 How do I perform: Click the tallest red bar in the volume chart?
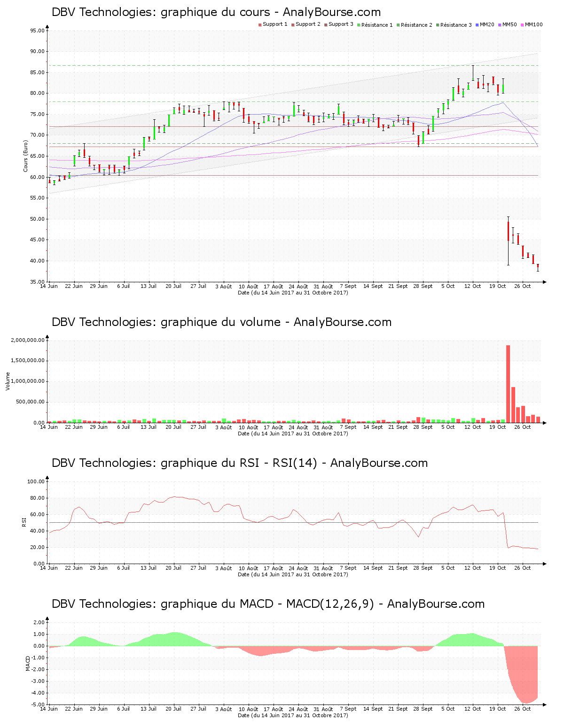click(x=508, y=384)
